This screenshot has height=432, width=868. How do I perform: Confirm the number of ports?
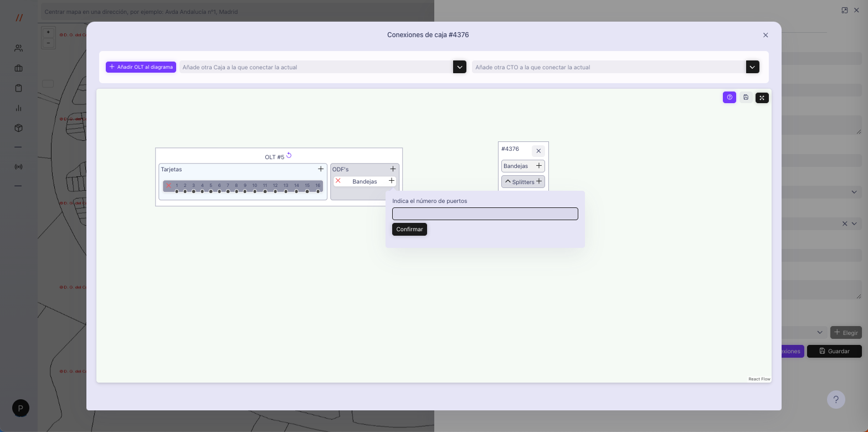coord(409,229)
